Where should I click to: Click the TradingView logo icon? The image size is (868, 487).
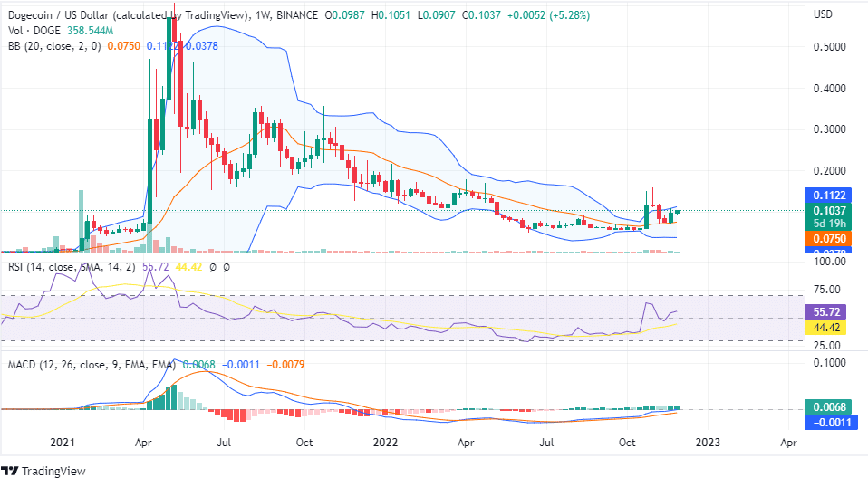tap(10, 471)
